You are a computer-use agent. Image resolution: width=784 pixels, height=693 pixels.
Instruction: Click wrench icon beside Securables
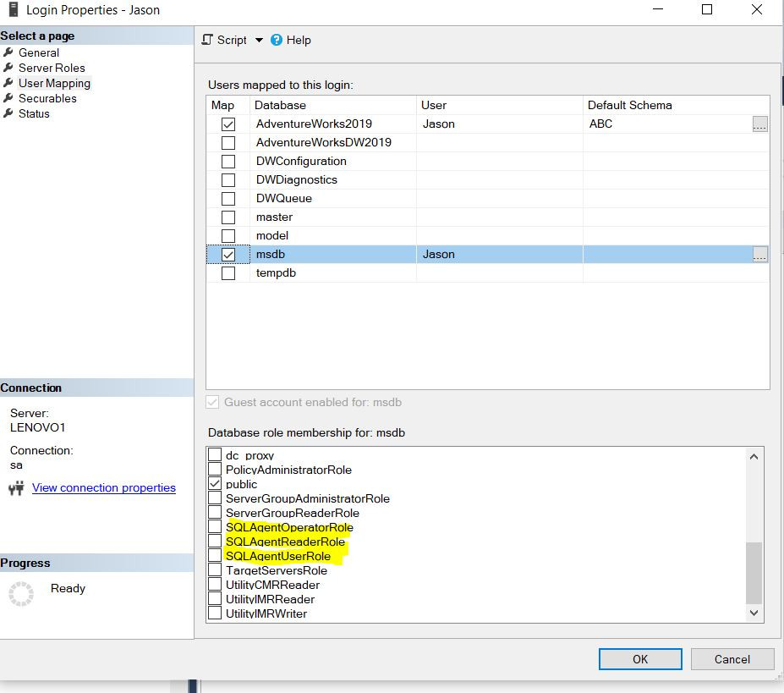[x=8, y=97]
